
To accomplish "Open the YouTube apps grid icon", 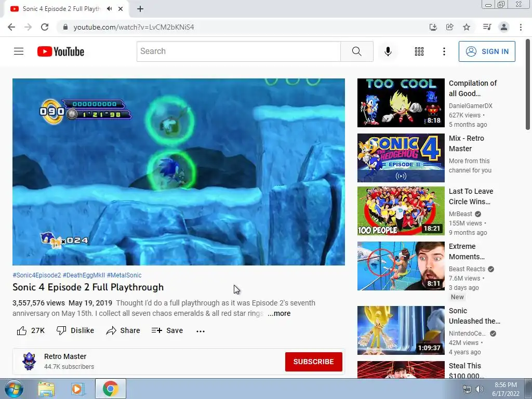I will click(419, 51).
